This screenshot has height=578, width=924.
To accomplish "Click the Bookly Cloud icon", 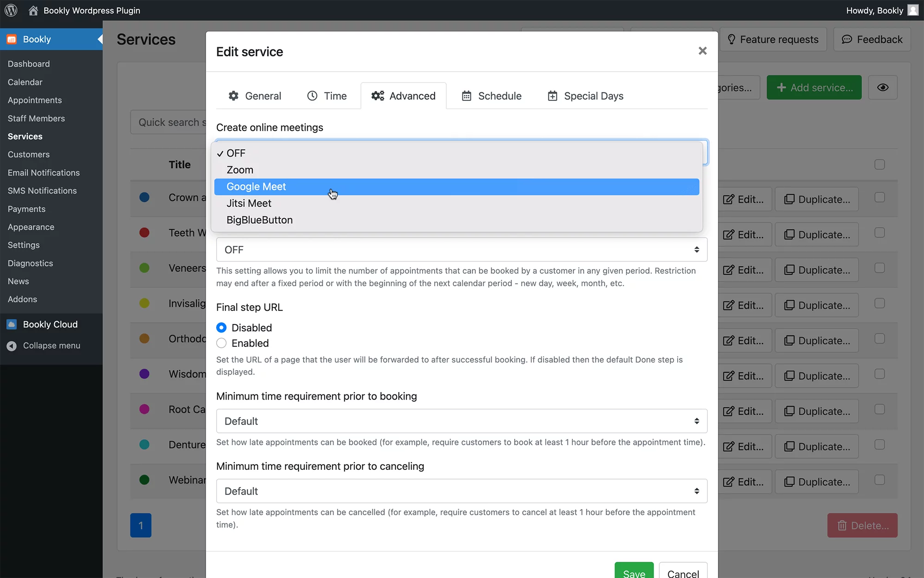I will tap(12, 325).
